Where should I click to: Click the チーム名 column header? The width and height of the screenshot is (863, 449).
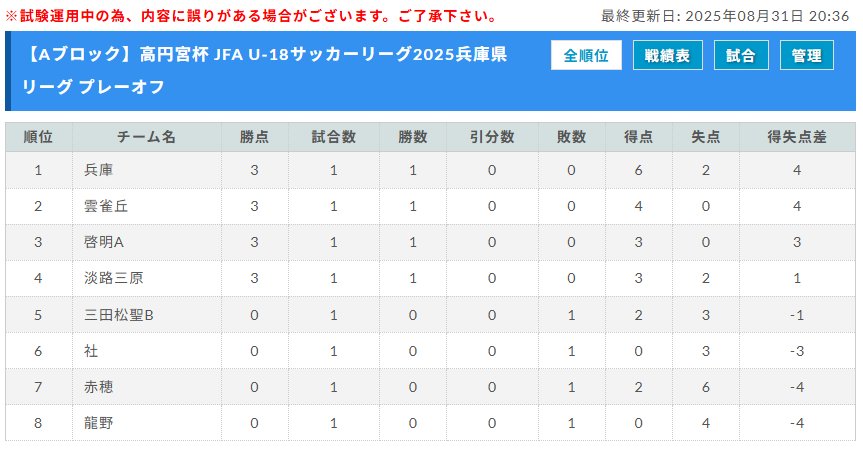click(x=146, y=137)
